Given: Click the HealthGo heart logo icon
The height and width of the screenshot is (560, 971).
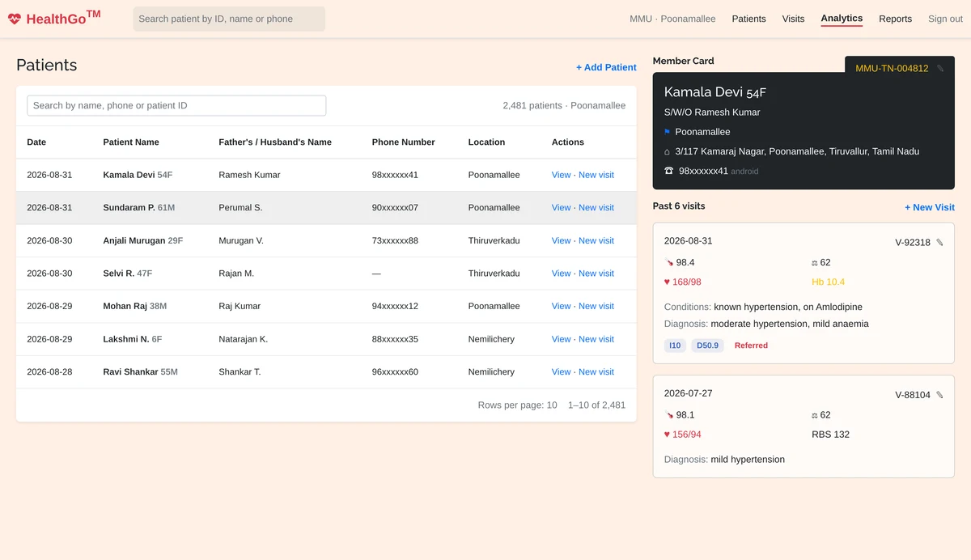Looking at the screenshot, I should [x=15, y=19].
